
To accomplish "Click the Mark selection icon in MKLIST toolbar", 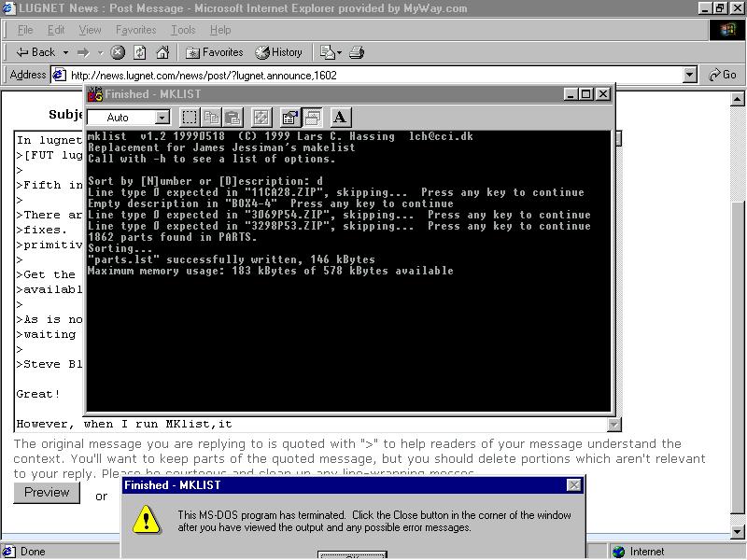I will pyautogui.click(x=190, y=118).
